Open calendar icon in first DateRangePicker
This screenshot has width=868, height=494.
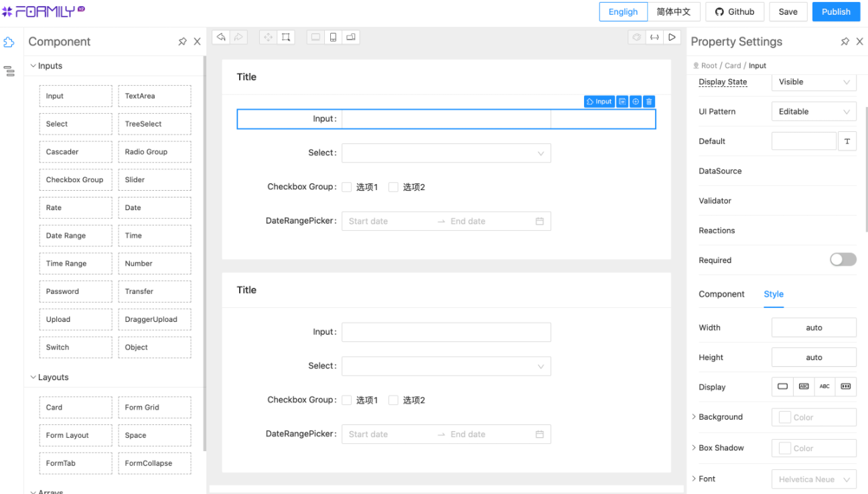(x=540, y=222)
